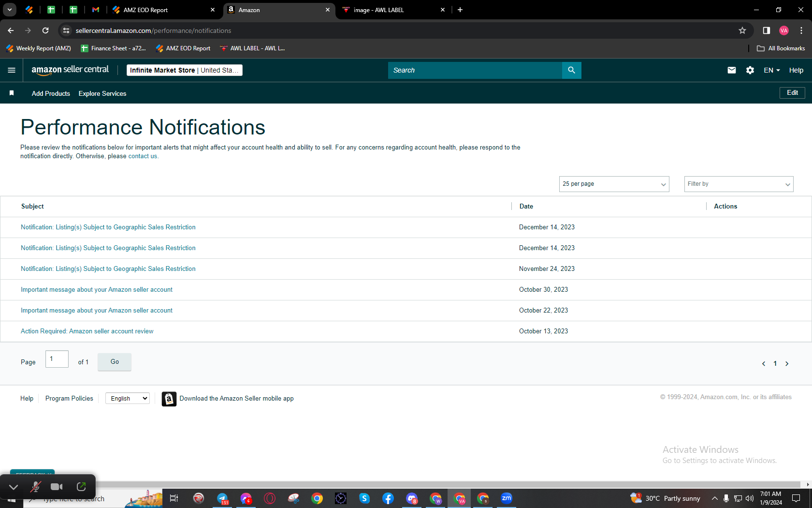This screenshot has height=508, width=812.
Task: Go back to previous page
Action: pos(11,30)
